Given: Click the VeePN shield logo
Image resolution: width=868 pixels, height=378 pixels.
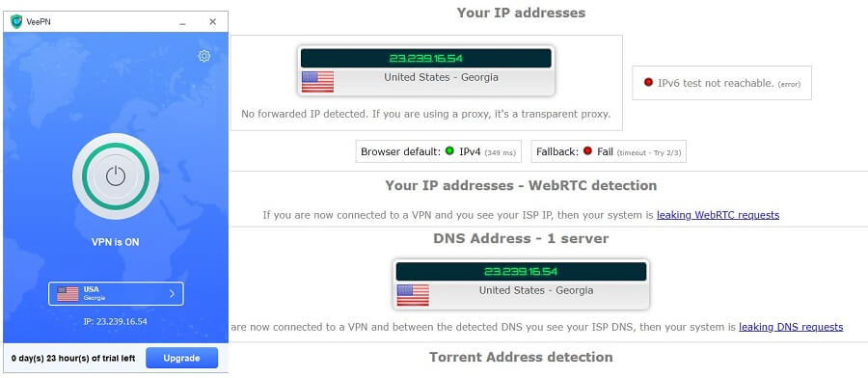Looking at the screenshot, I should tap(16, 21).
